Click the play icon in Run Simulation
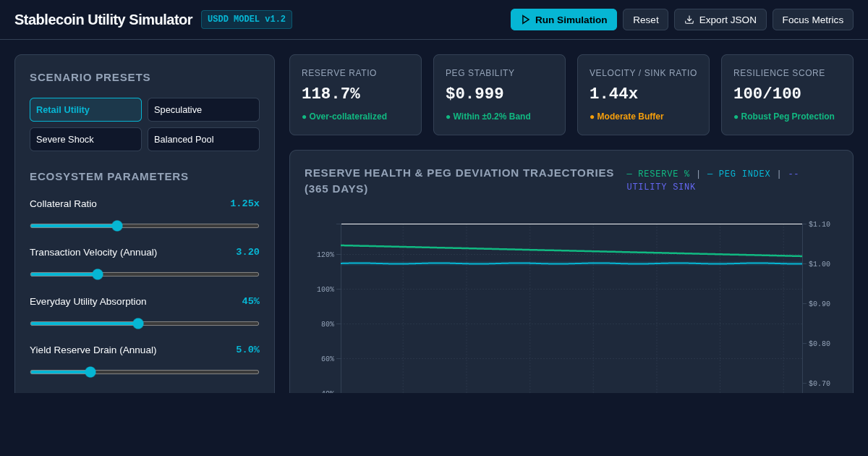 tap(526, 20)
